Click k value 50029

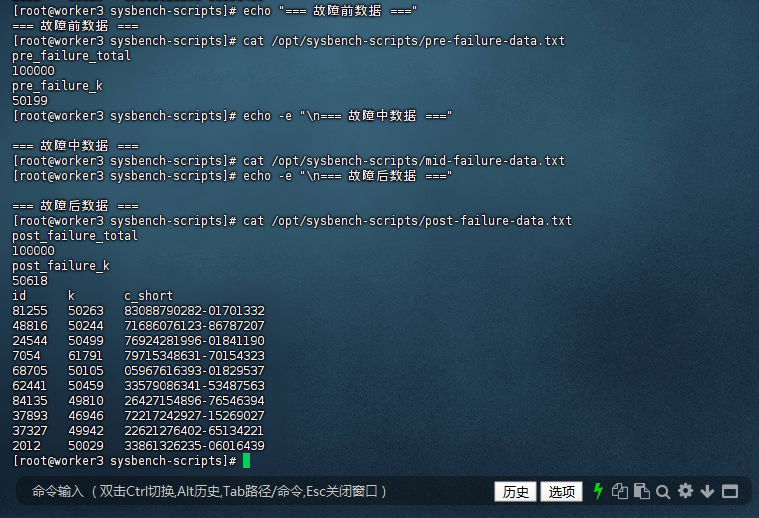(x=86, y=446)
